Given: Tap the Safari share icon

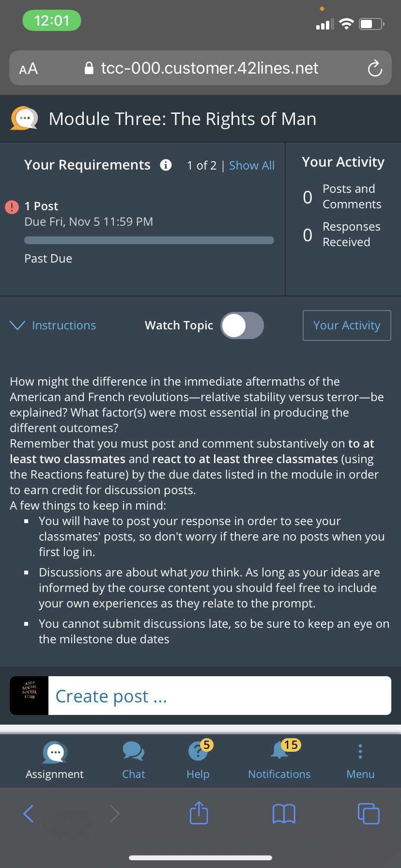Looking at the screenshot, I should (199, 813).
